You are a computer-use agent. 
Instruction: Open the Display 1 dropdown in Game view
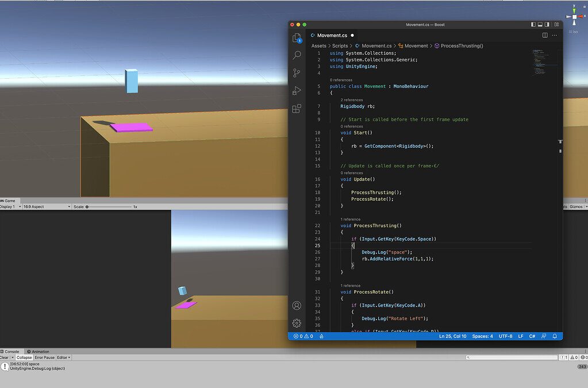9,206
